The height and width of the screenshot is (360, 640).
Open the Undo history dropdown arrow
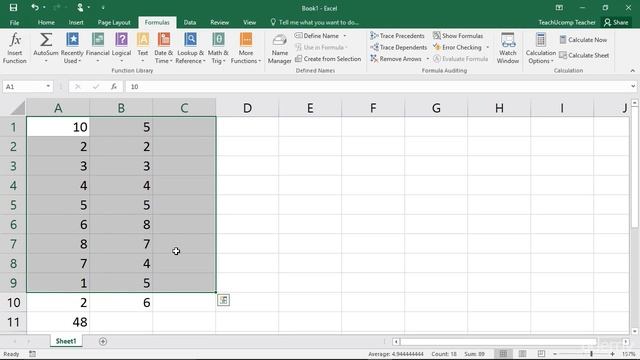44,8
